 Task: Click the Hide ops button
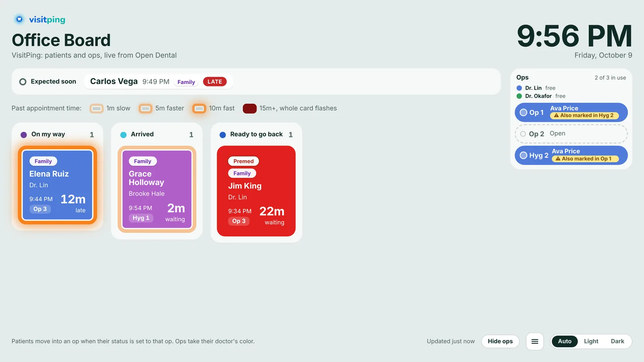pyautogui.click(x=500, y=341)
